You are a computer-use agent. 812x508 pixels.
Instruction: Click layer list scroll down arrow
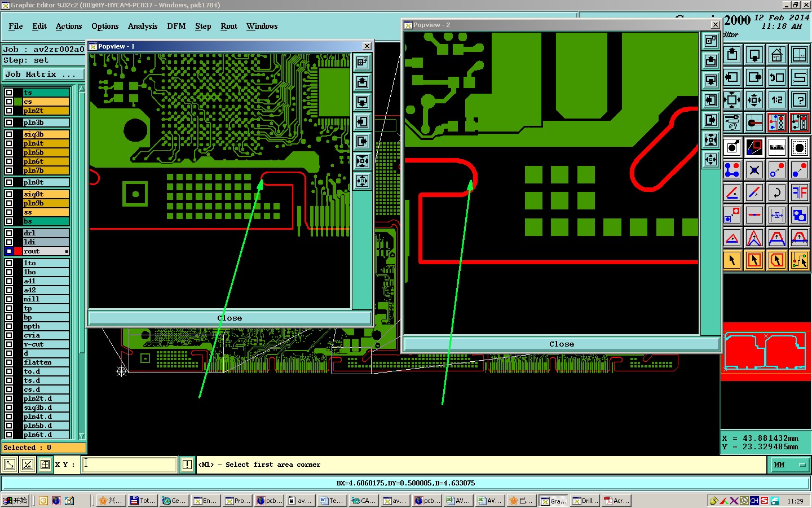click(x=82, y=435)
